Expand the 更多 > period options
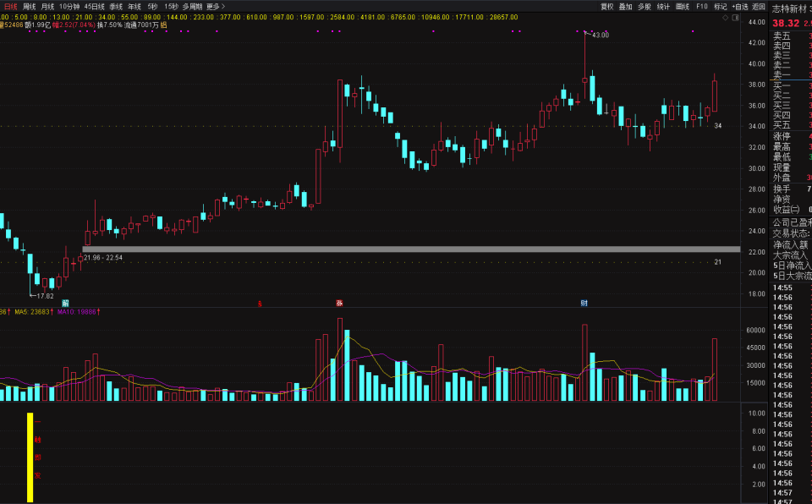Image resolution: width=812 pixels, height=504 pixels. [216, 7]
